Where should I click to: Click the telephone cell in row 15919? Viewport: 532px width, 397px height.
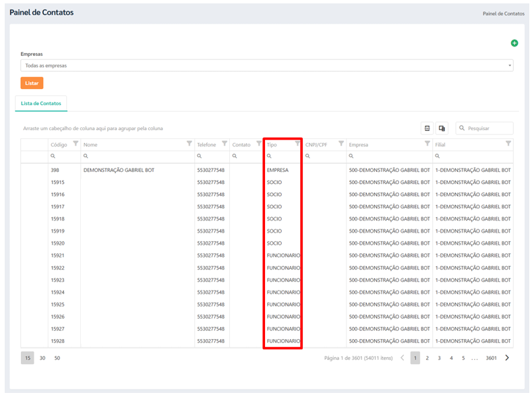click(x=210, y=231)
